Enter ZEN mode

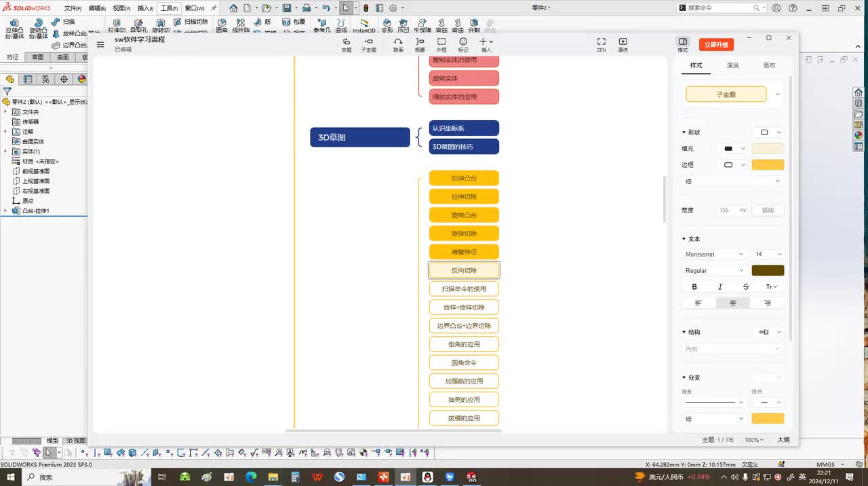(x=601, y=45)
